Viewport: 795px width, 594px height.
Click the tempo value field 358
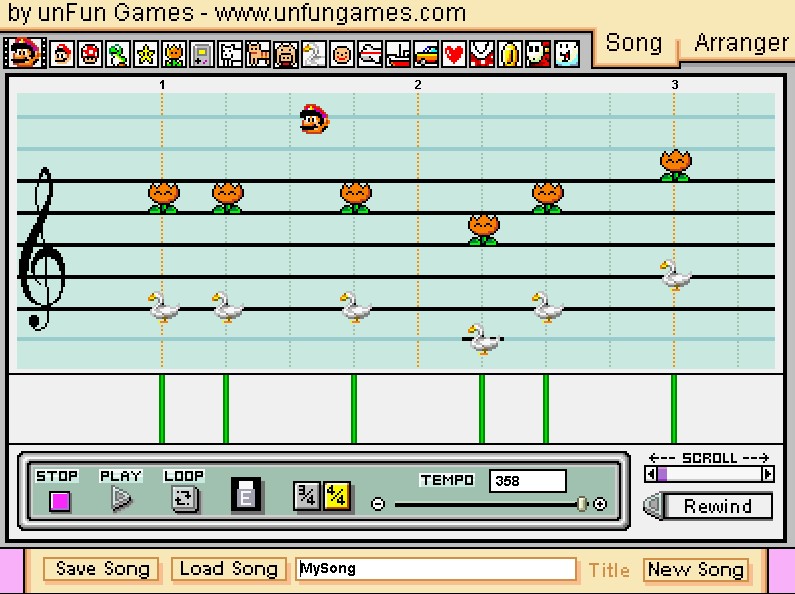click(527, 480)
